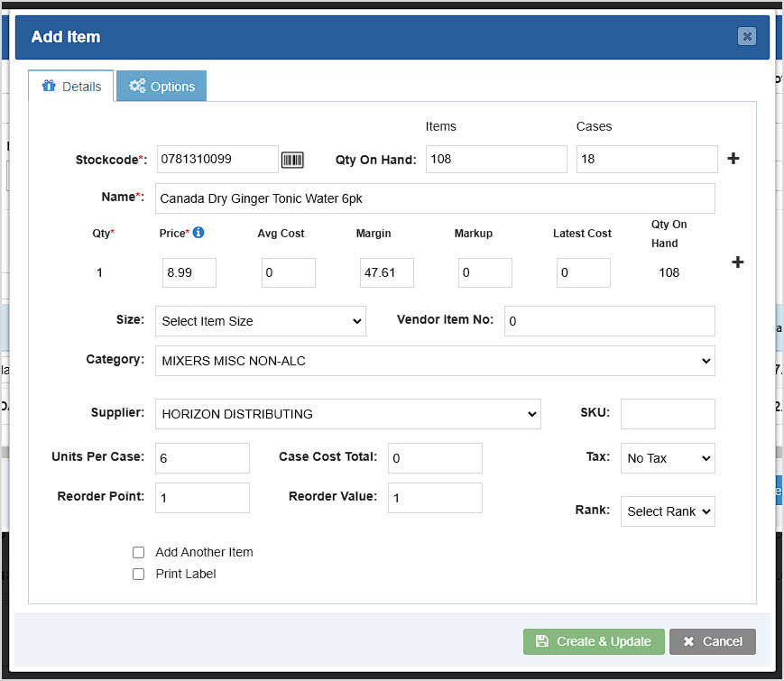
Task: Open the Select Rank dropdown
Action: [x=668, y=511]
